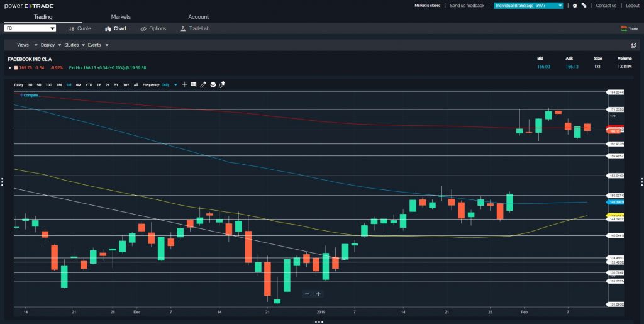The height and width of the screenshot is (324, 644).
Task: Click bottom panel handle dots
Action: coord(319,322)
